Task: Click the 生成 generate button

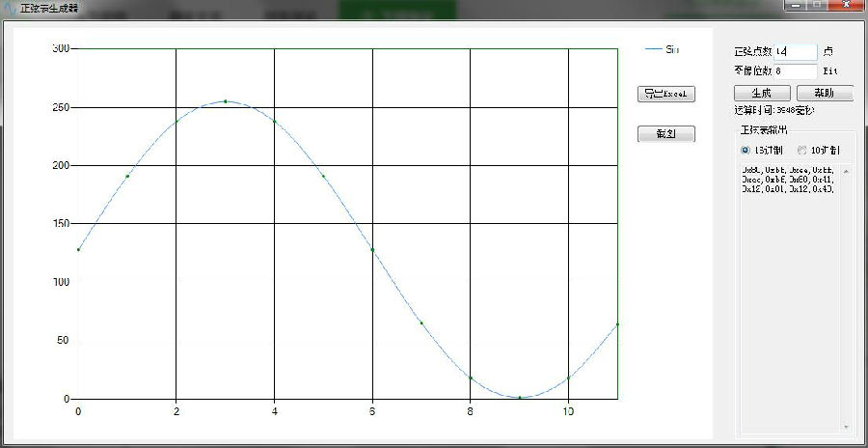Action: pyautogui.click(x=762, y=93)
